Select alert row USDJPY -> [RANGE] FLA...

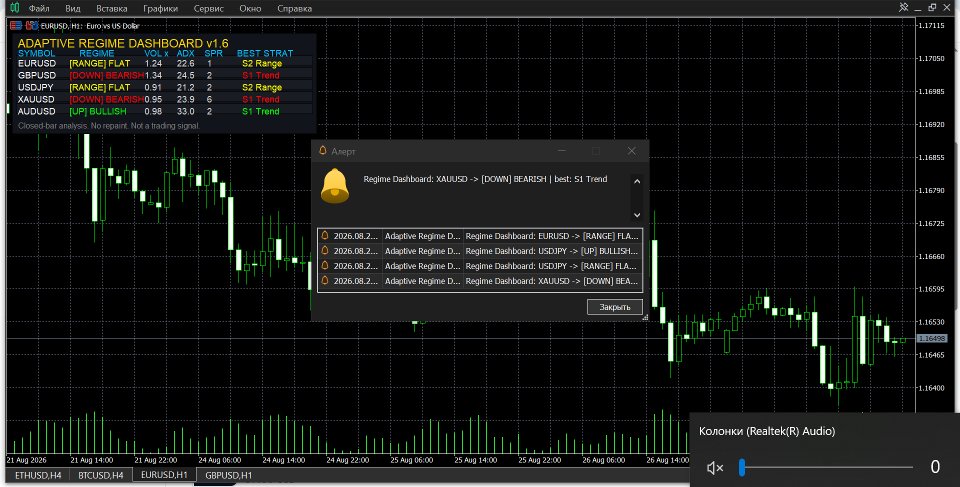pos(480,266)
